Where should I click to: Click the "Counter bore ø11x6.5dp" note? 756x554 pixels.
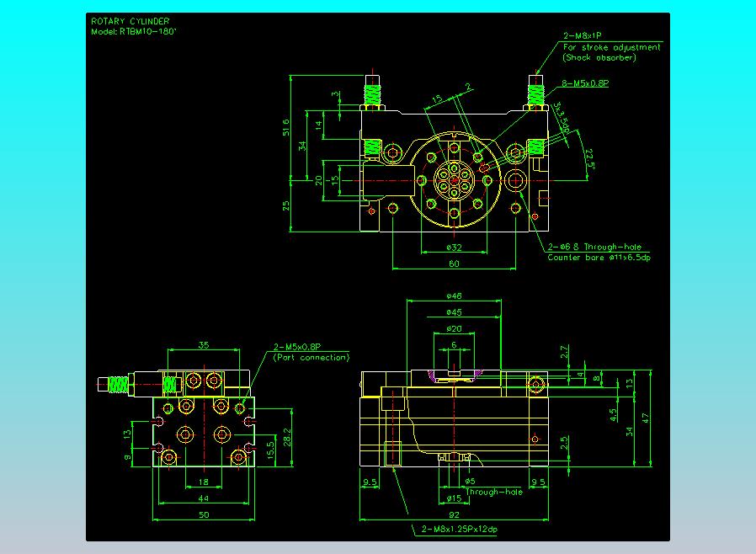(x=599, y=258)
